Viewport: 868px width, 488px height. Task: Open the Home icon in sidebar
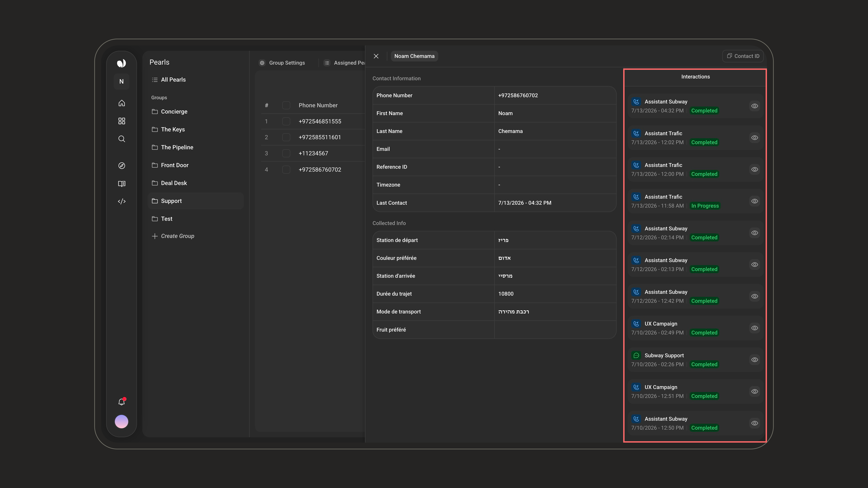122,103
